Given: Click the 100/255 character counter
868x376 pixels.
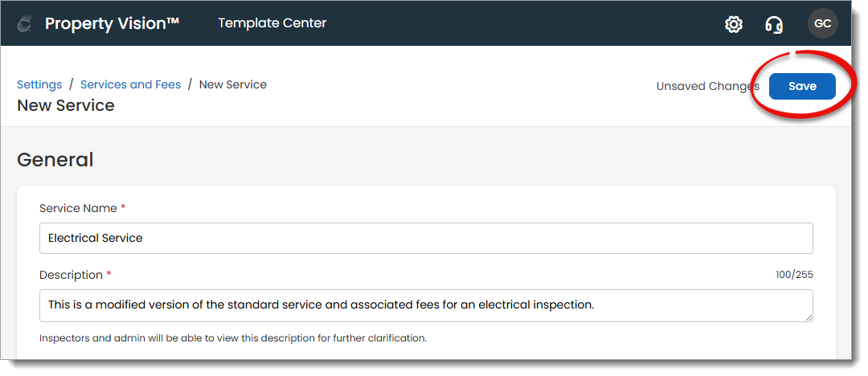Looking at the screenshot, I should coord(794,275).
